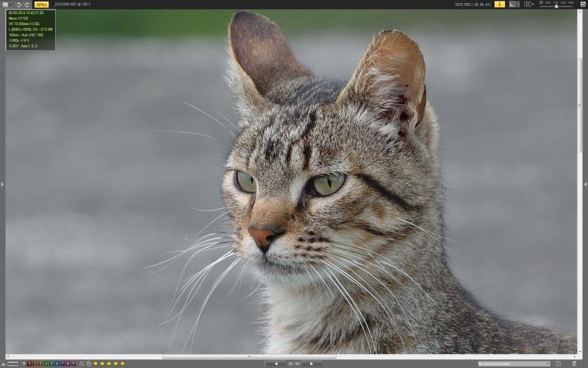Rotate the image clockwise

[27, 4]
